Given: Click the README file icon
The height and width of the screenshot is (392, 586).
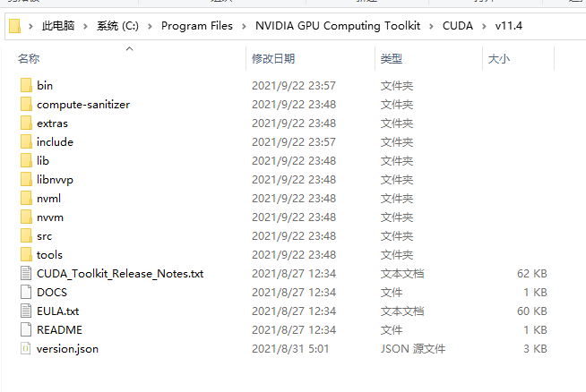Looking at the screenshot, I should [x=26, y=329].
